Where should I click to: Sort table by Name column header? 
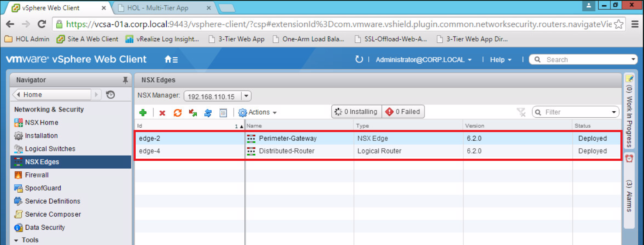tap(299, 126)
